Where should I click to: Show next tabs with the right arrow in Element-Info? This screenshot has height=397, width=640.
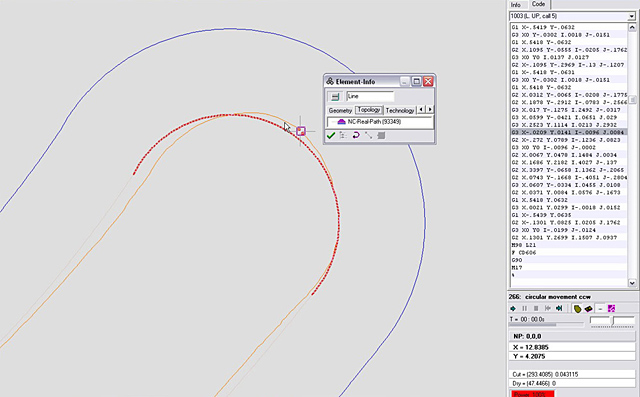pyautogui.click(x=430, y=109)
